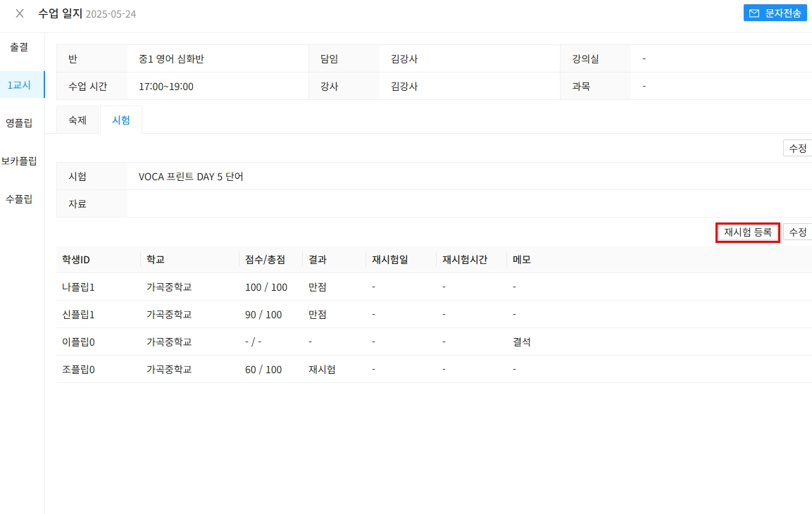Viewport: 812px width, 514px height.
Task: Click score 100 / 100 for 나플립1
Action: pyautogui.click(x=266, y=287)
